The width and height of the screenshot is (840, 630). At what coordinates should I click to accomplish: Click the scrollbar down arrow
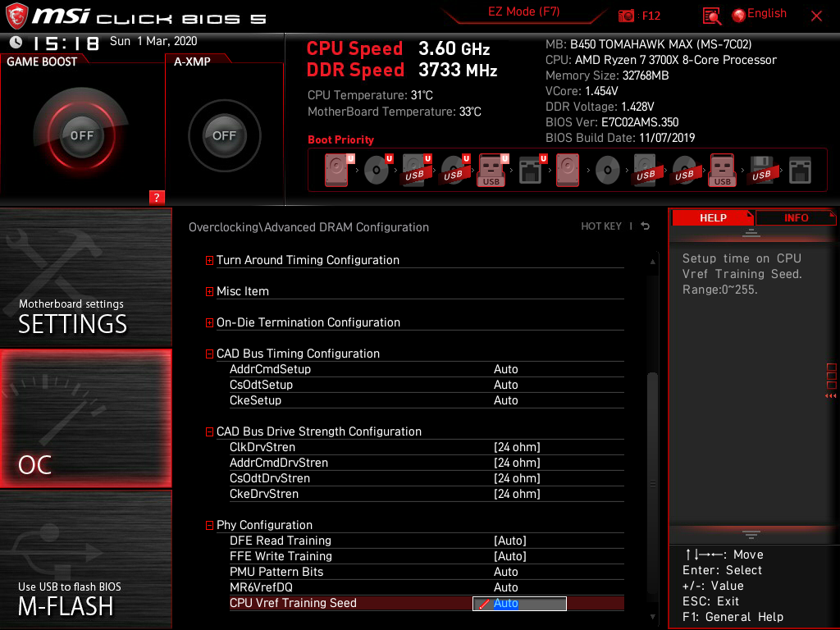(652, 617)
